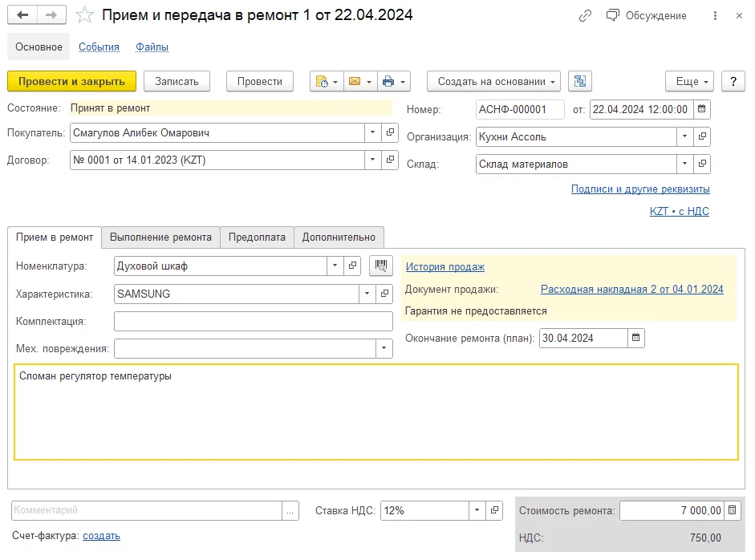
Task: Expand the Ставка НДС dropdown
Action: click(477, 510)
